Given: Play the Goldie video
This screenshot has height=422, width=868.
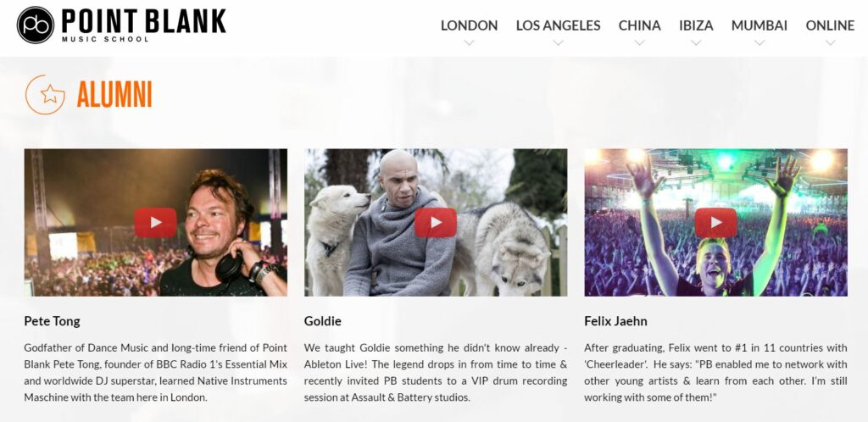Looking at the screenshot, I should [x=436, y=222].
